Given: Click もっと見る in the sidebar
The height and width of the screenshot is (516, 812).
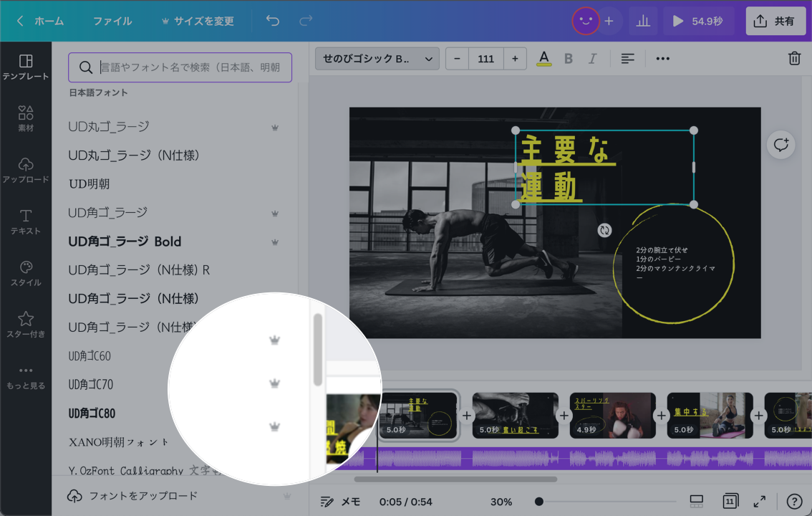Looking at the screenshot, I should click(x=25, y=377).
